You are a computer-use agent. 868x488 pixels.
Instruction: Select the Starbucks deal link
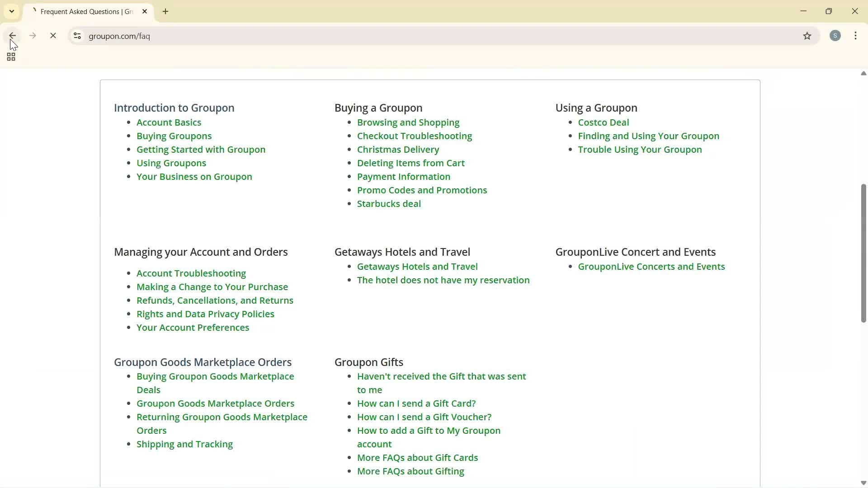pos(389,204)
